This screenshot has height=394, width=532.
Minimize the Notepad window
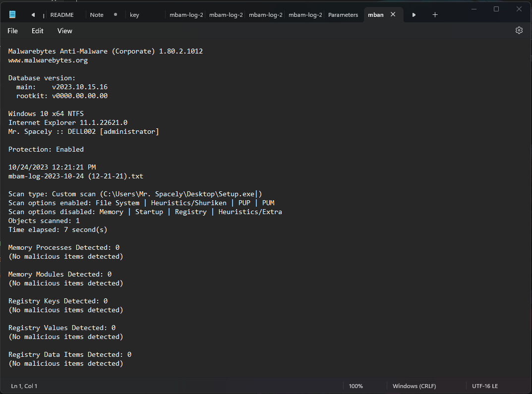(474, 9)
